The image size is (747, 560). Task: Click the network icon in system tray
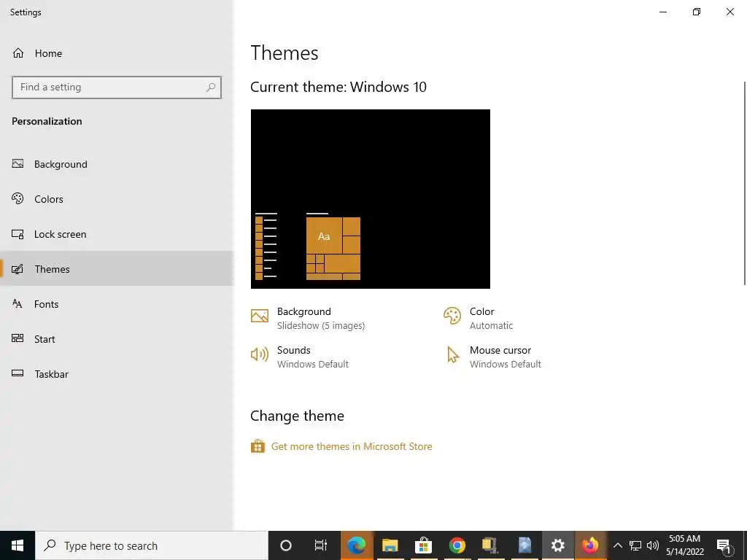click(635, 545)
